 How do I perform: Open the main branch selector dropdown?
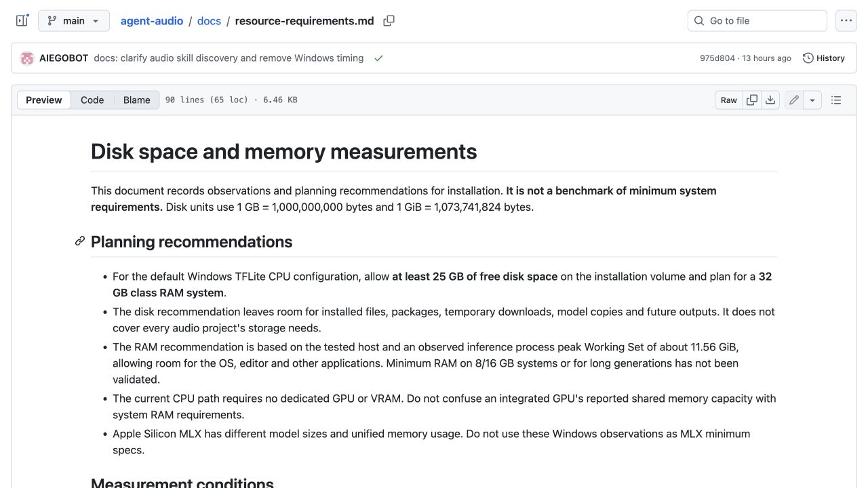coord(74,21)
